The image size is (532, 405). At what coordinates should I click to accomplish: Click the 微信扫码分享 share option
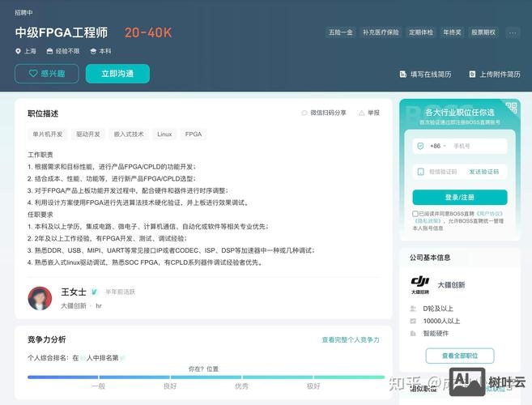[x=328, y=113]
